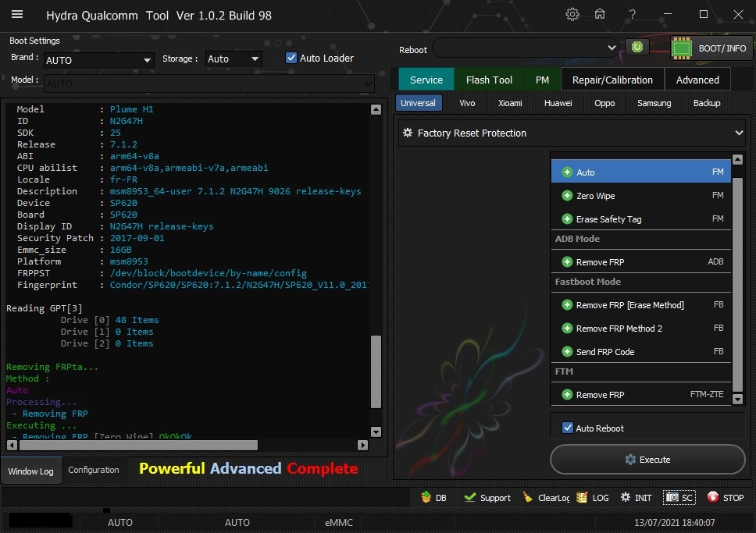Open the Storage Auto dropdown

234,59
